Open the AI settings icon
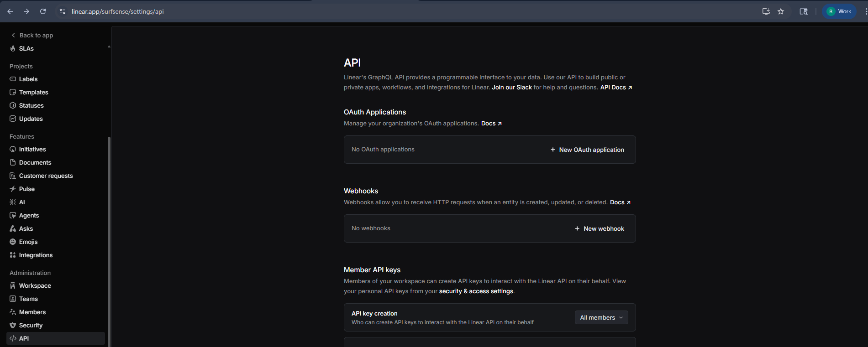Image resolution: width=868 pixels, height=347 pixels. (x=13, y=202)
